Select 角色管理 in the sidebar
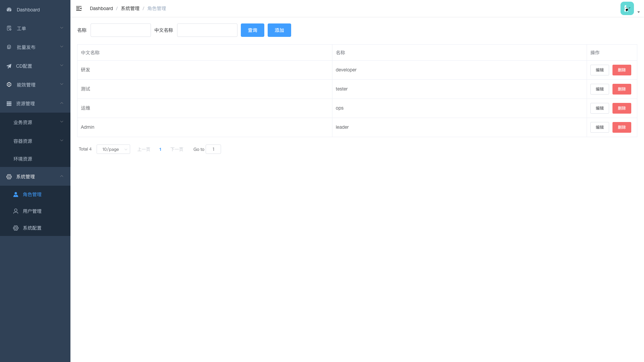Viewport: 644px width, 362px height. (32, 194)
